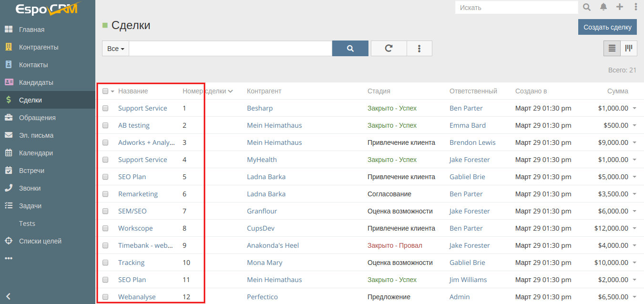The image size is (644, 304).
Task: Toggle the select-all checkbox in header
Action: (105, 91)
